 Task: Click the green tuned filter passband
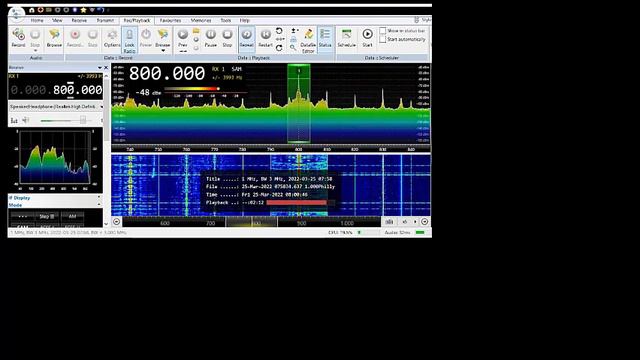tap(299, 103)
